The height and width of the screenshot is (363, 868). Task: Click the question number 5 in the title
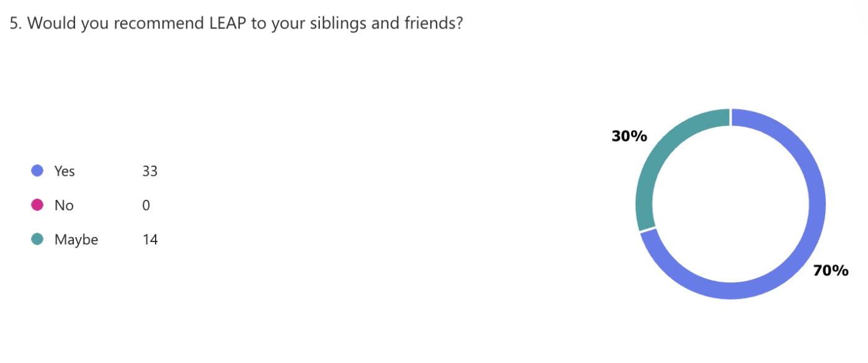tap(14, 23)
